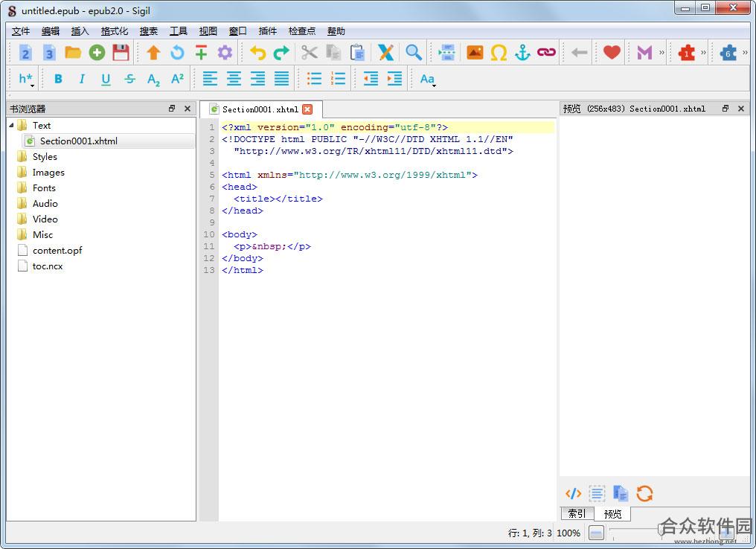The image size is (756, 549).
Task: Select the Styles folder
Action: tap(45, 157)
